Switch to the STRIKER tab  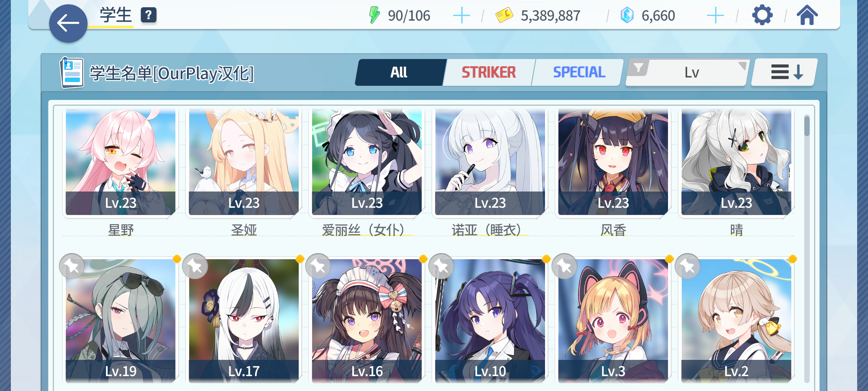tap(489, 72)
